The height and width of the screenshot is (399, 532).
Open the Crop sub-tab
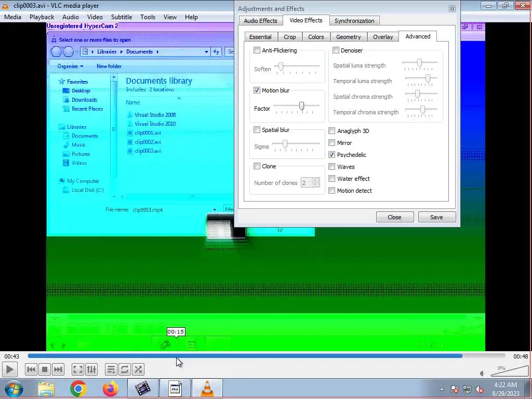tap(290, 37)
